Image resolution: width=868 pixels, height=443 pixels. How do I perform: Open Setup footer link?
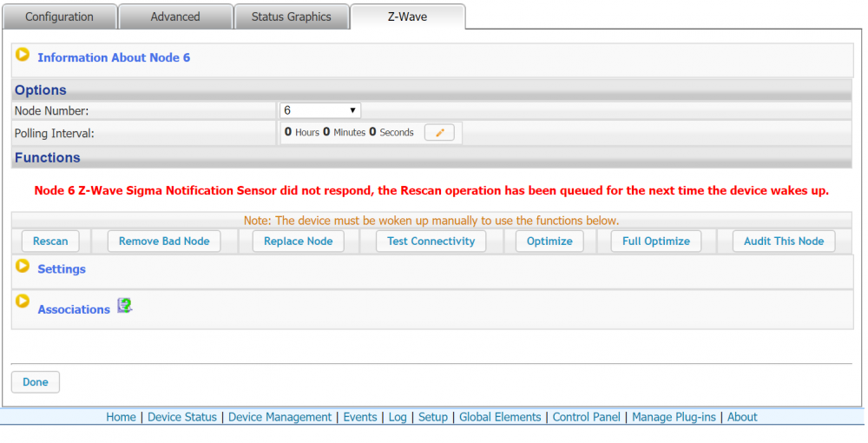coord(433,417)
